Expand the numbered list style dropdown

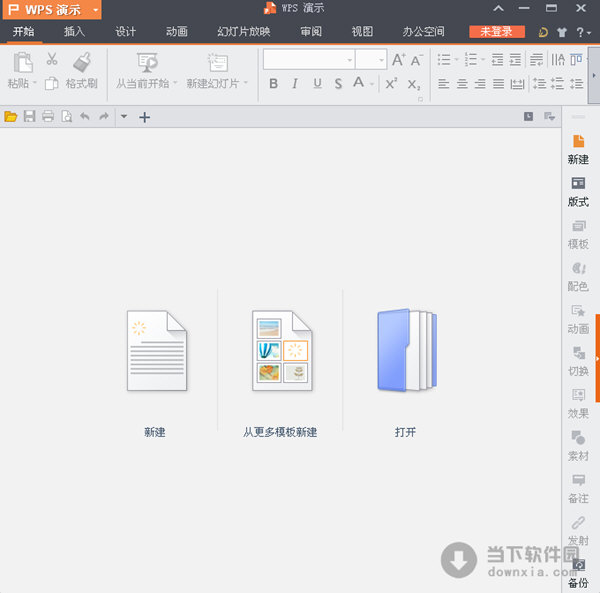point(483,60)
